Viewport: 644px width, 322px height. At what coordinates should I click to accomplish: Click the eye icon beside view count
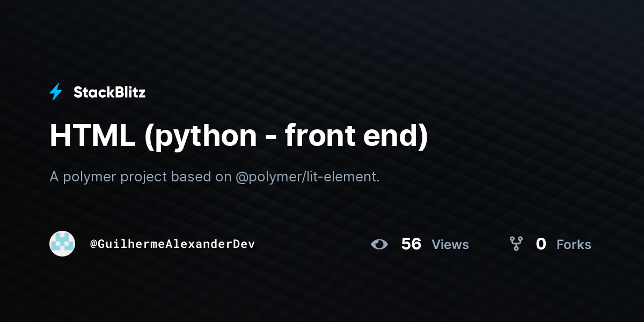[379, 244]
